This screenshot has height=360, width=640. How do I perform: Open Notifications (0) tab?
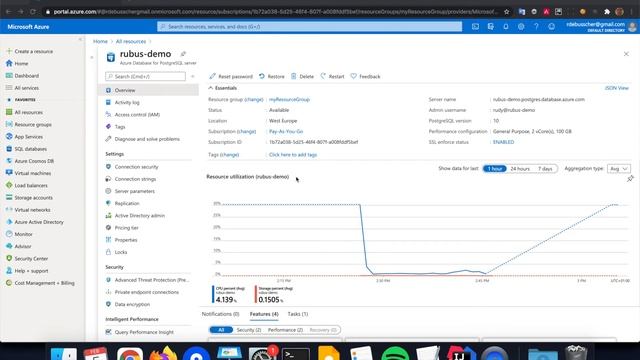[x=220, y=314]
